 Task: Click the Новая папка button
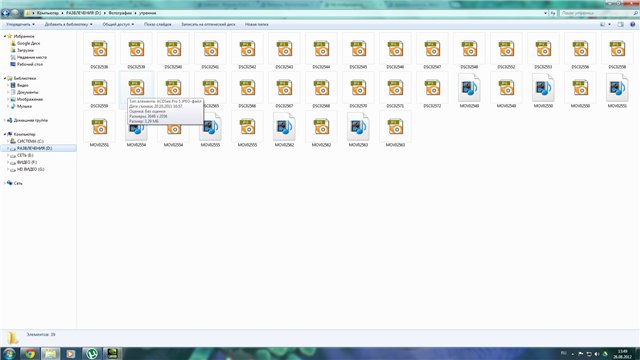click(257, 24)
